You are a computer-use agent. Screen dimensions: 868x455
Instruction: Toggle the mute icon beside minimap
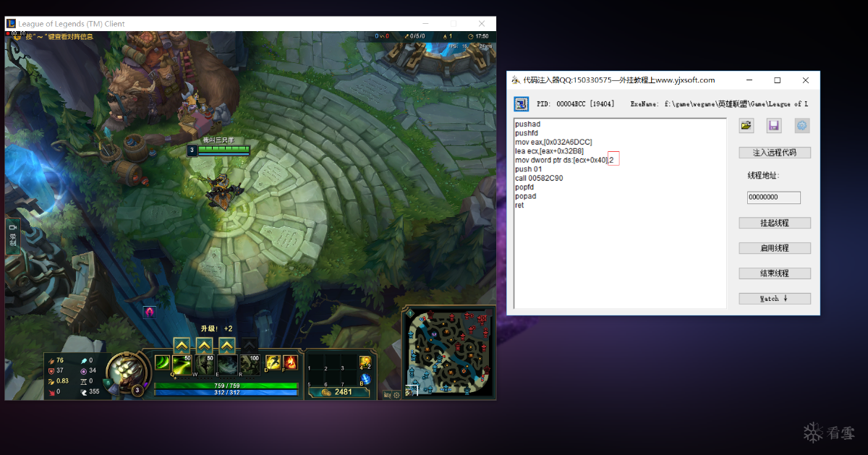click(388, 395)
